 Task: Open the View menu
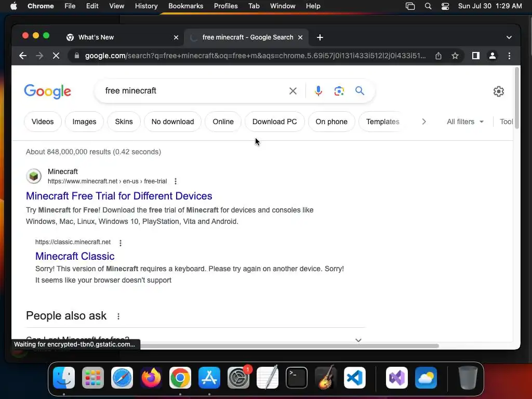[117, 6]
